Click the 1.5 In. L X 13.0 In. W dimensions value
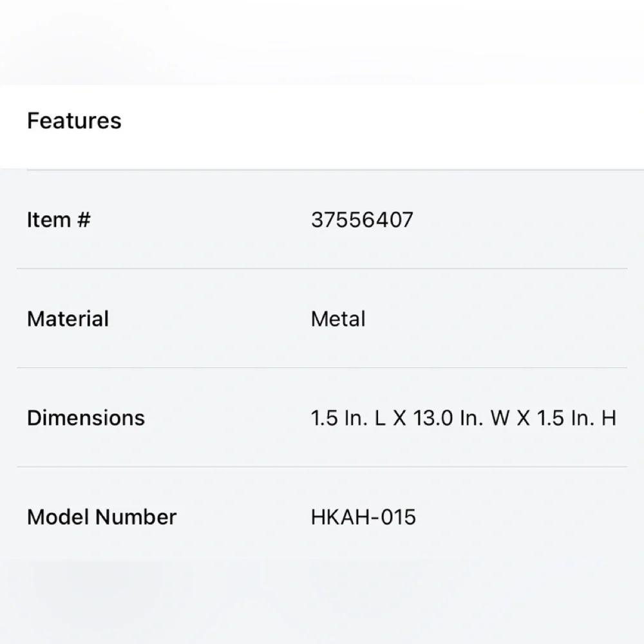644x644 pixels. pos(464,418)
